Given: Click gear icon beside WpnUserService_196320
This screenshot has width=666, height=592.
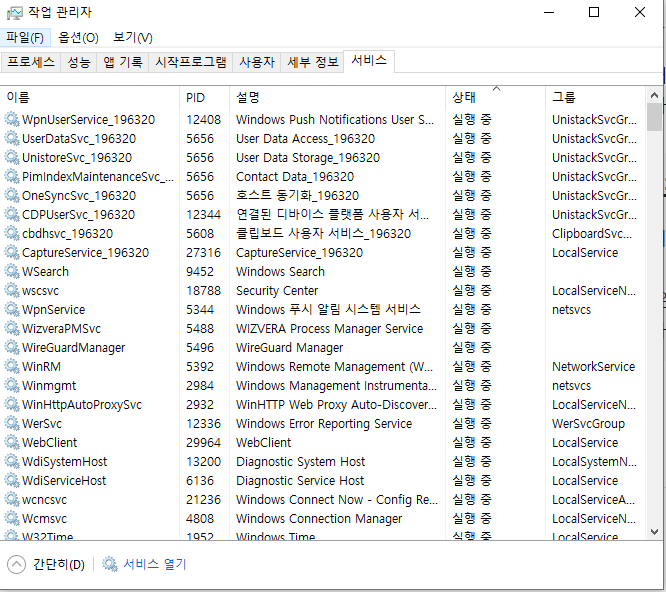Looking at the screenshot, I should (x=12, y=119).
